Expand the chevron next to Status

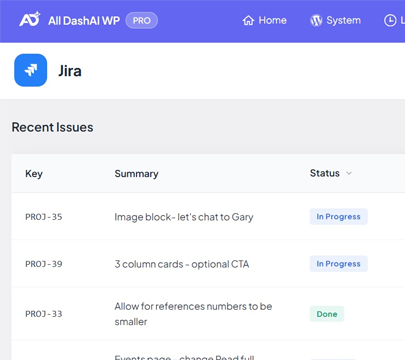[349, 173]
